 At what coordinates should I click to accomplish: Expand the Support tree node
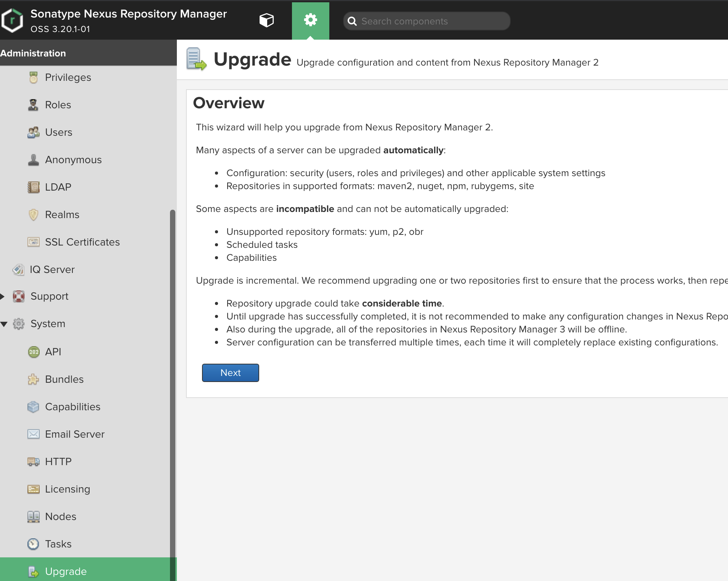pos(3,296)
